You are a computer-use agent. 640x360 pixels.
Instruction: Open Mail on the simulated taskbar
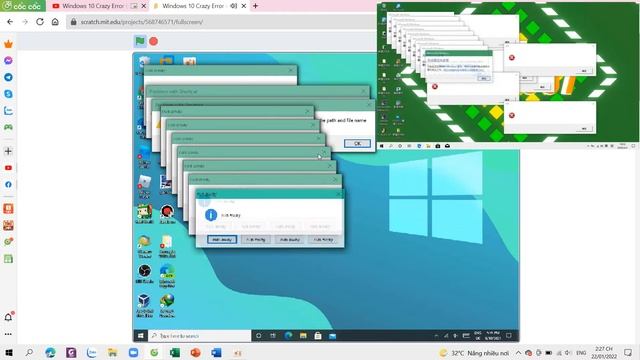click(x=333, y=336)
